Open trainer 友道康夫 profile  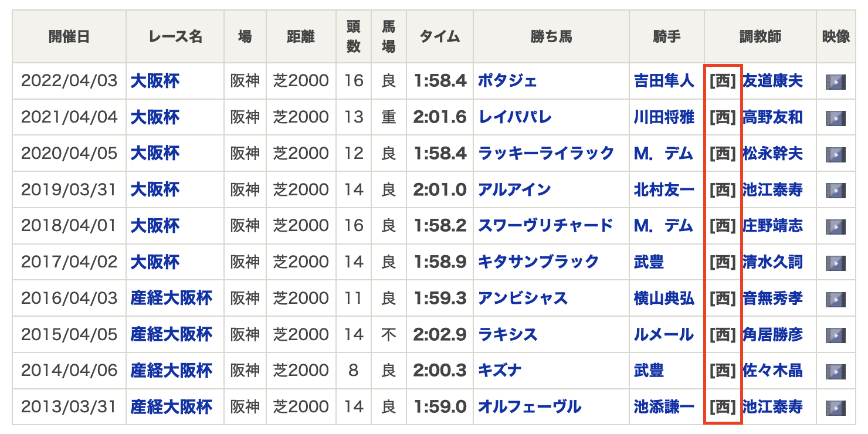click(772, 81)
